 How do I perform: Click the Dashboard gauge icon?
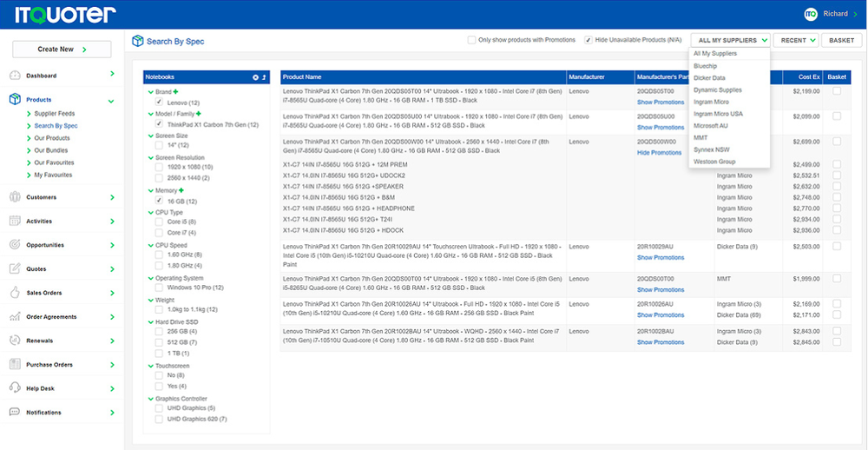(15, 76)
